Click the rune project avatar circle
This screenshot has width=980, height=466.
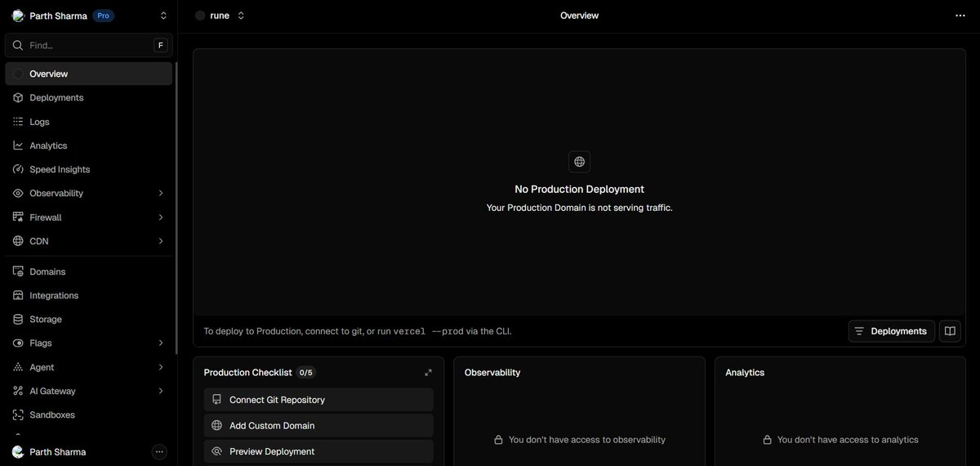click(200, 16)
